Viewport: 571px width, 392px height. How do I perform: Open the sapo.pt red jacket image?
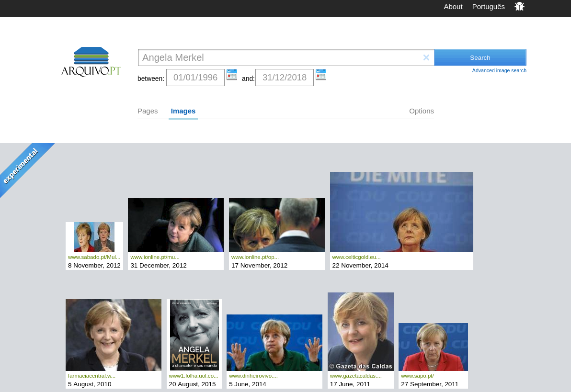[x=433, y=347]
